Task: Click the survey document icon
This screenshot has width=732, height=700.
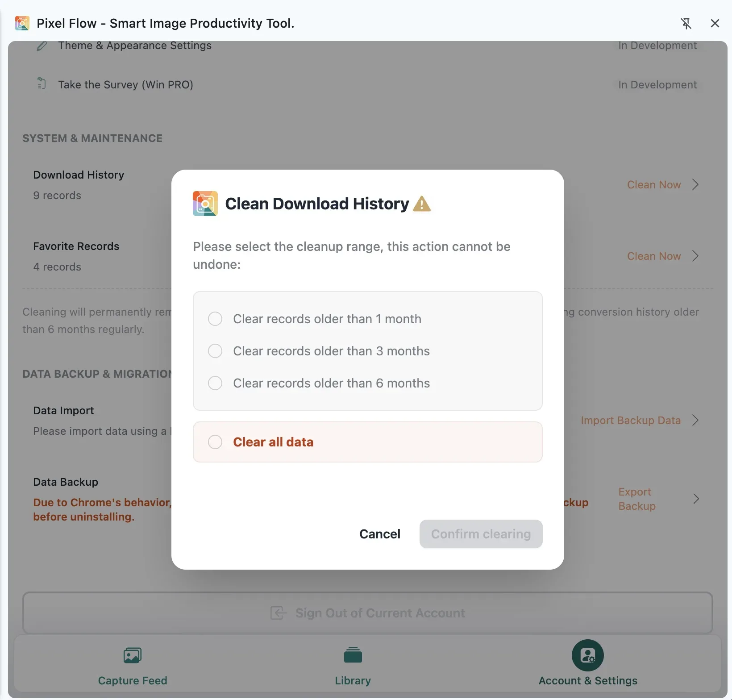Action: [x=42, y=83]
